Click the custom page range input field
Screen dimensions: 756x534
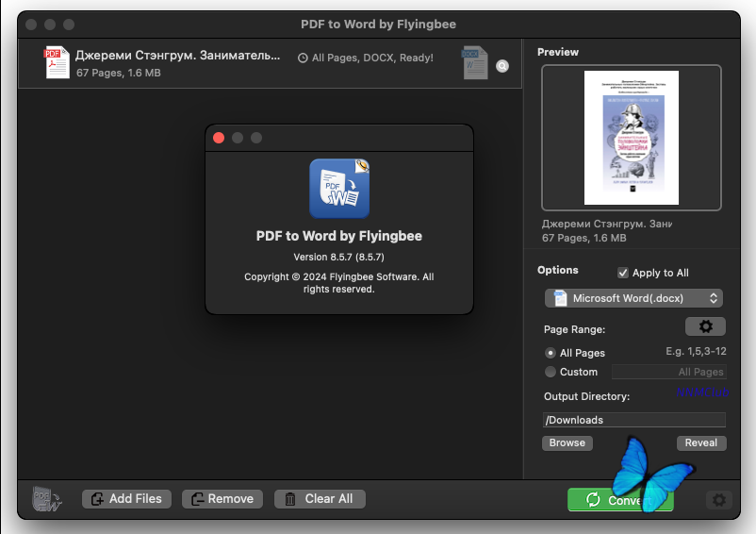[x=668, y=372]
